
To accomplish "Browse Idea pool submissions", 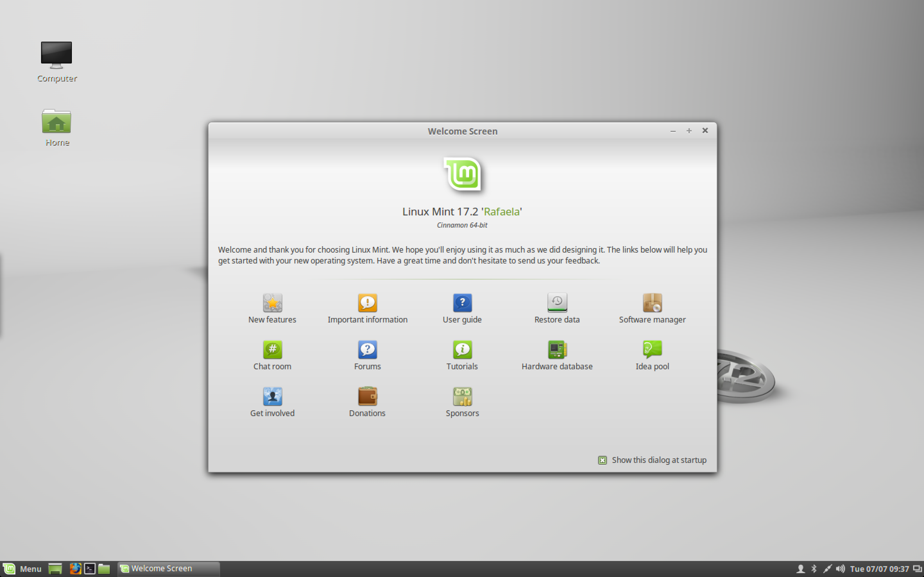I will click(x=651, y=354).
